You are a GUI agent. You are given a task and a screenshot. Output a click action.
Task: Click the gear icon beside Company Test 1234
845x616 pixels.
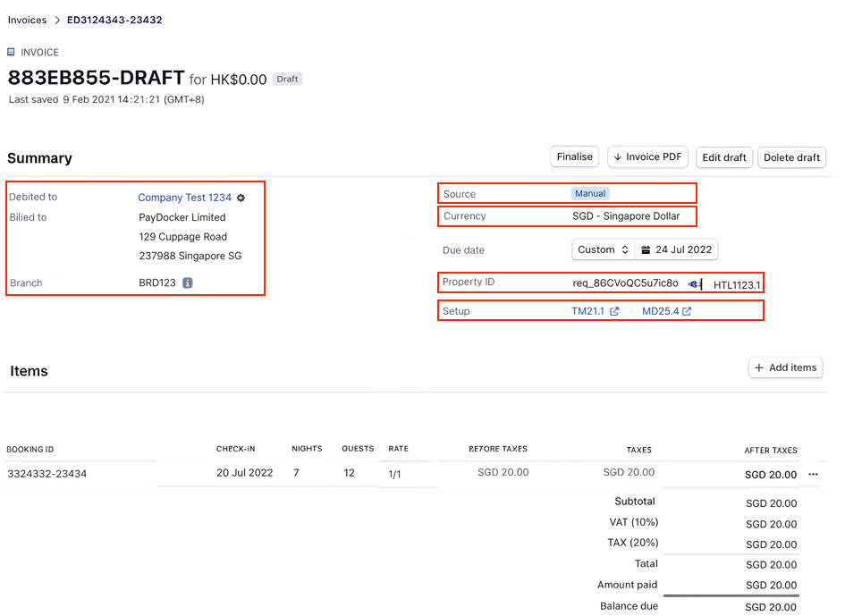tap(241, 198)
